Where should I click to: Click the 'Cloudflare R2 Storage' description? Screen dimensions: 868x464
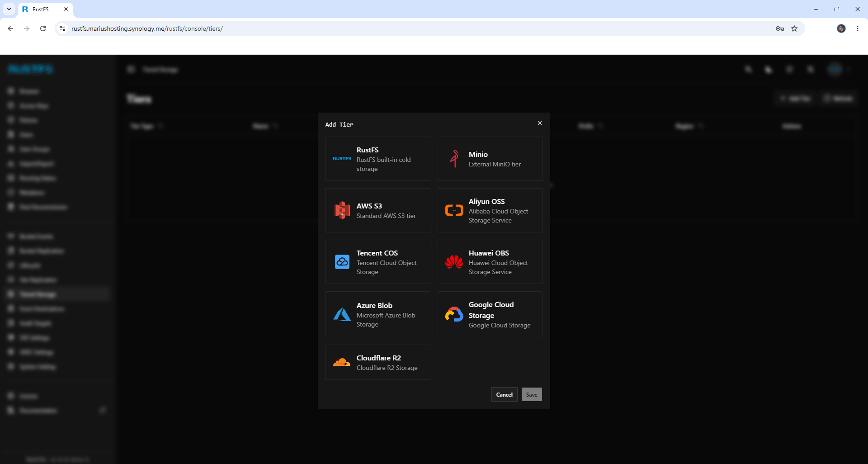387,368
